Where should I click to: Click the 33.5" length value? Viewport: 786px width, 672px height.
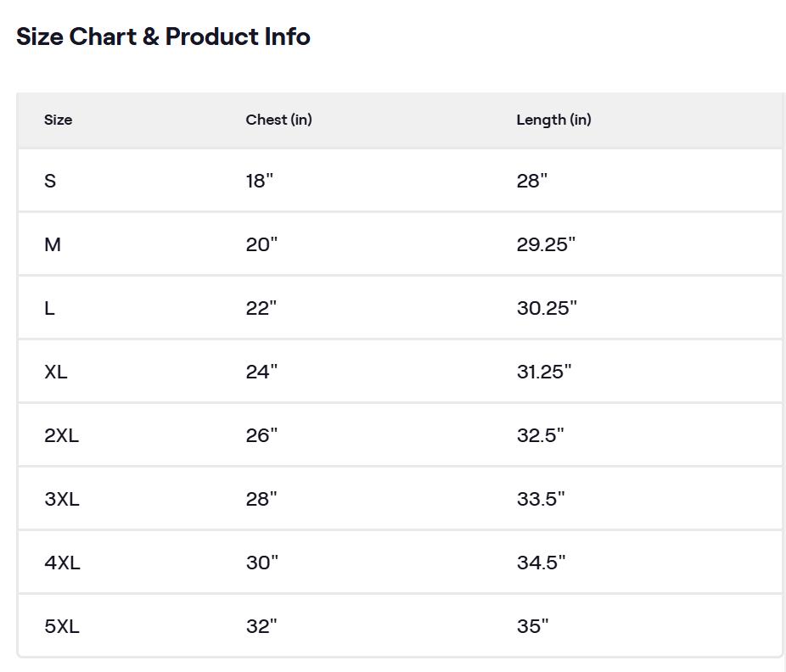pos(541,499)
